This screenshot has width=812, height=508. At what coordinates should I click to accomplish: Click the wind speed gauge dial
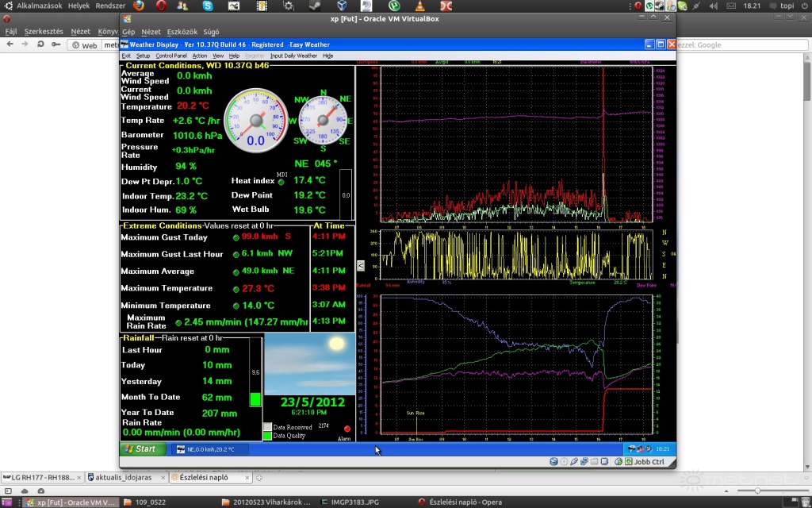(x=255, y=121)
